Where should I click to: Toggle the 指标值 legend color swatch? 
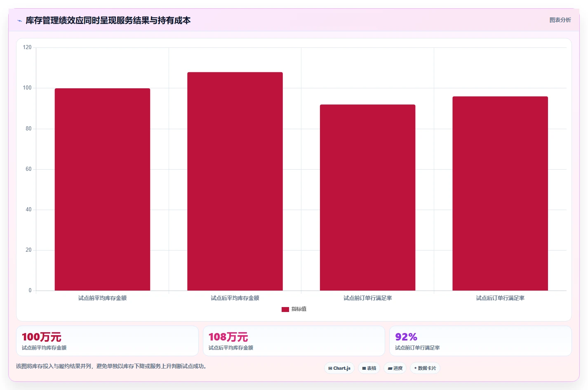(x=285, y=309)
